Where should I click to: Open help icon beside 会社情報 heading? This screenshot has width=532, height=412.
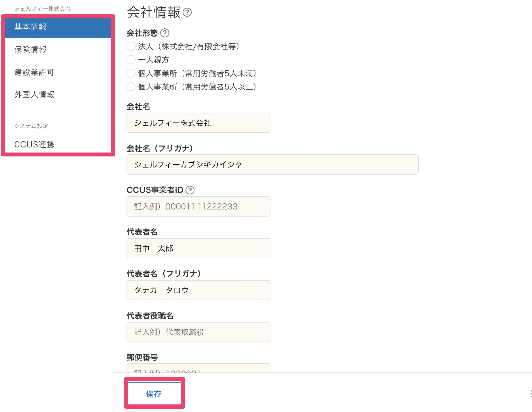tap(187, 13)
